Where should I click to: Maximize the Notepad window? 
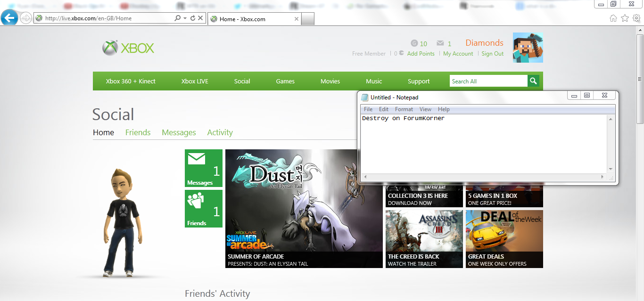[587, 96]
